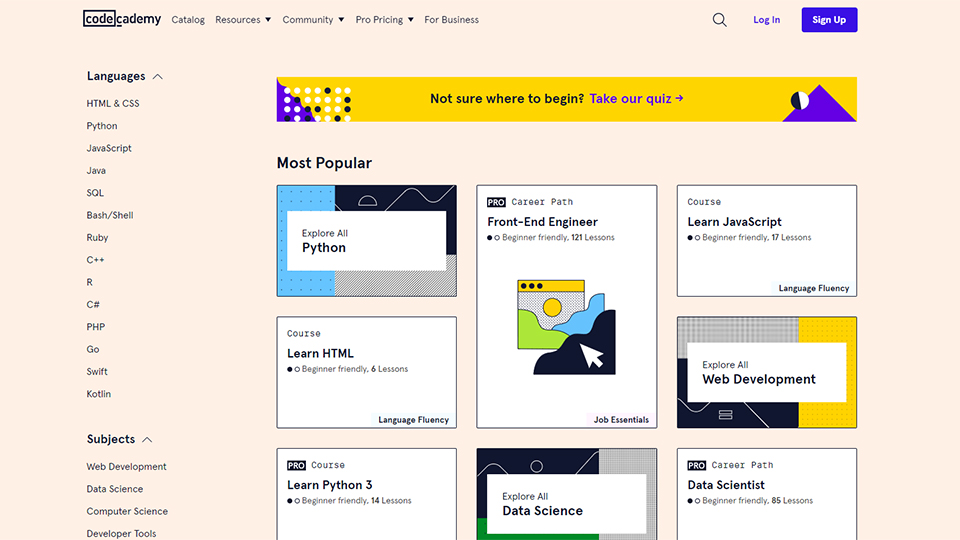
Task: Click the PRO badge on Learn Python 3
Action: click(296, 465)
